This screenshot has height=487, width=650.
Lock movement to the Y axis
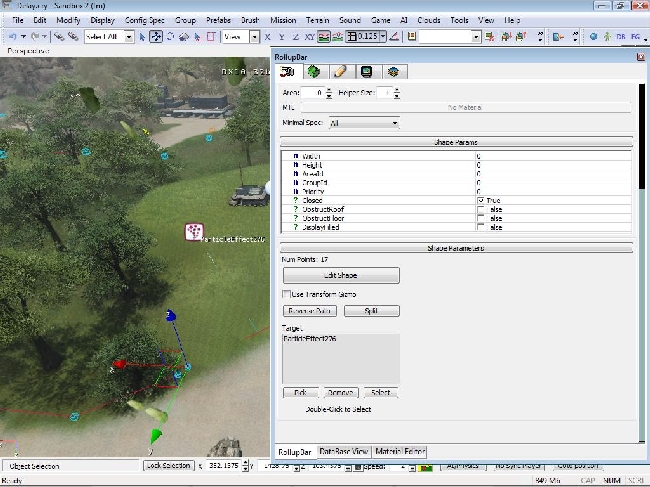pyautogui.click(x=281, y=37)
